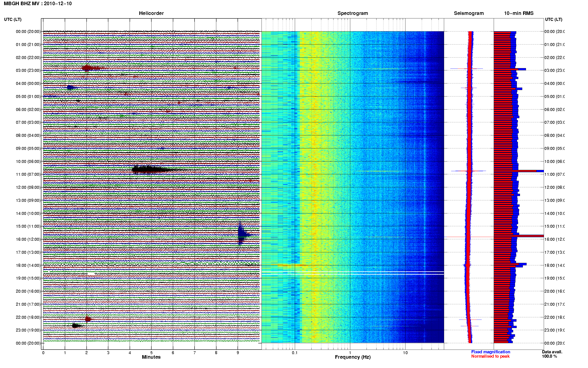Click the Data avail. 100.0 % readout

(x=552, y=354)
